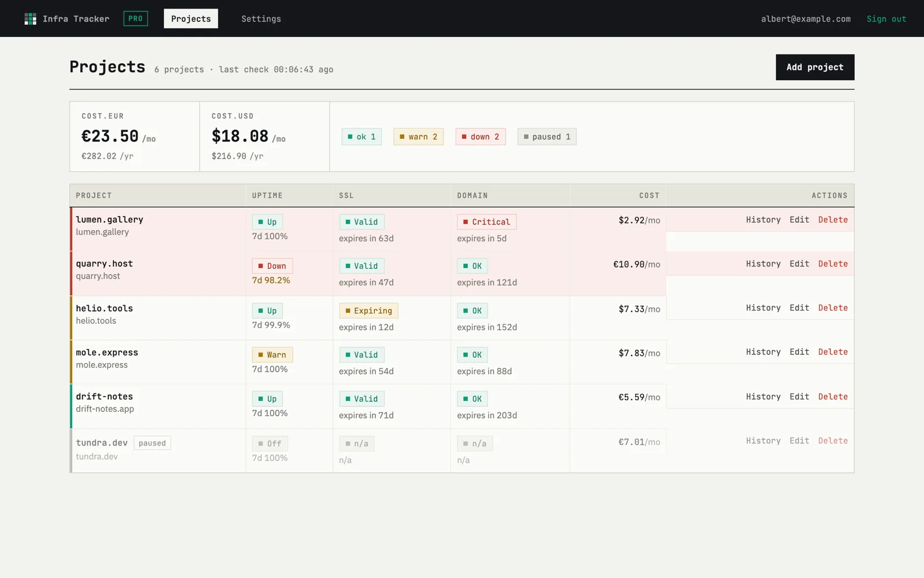
Task: Click the OK domain badge for drift-notes
Action: [472, 399]
